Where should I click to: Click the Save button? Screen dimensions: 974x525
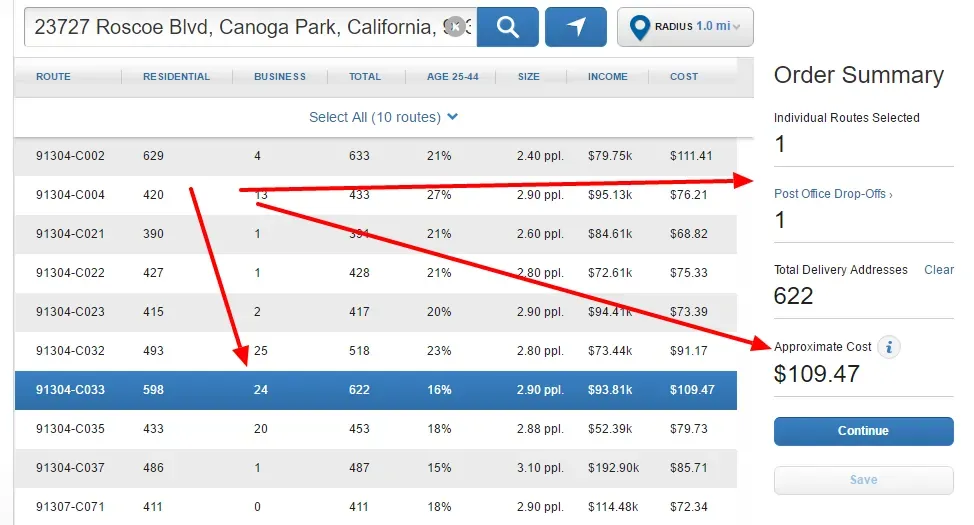coord(863,480)
